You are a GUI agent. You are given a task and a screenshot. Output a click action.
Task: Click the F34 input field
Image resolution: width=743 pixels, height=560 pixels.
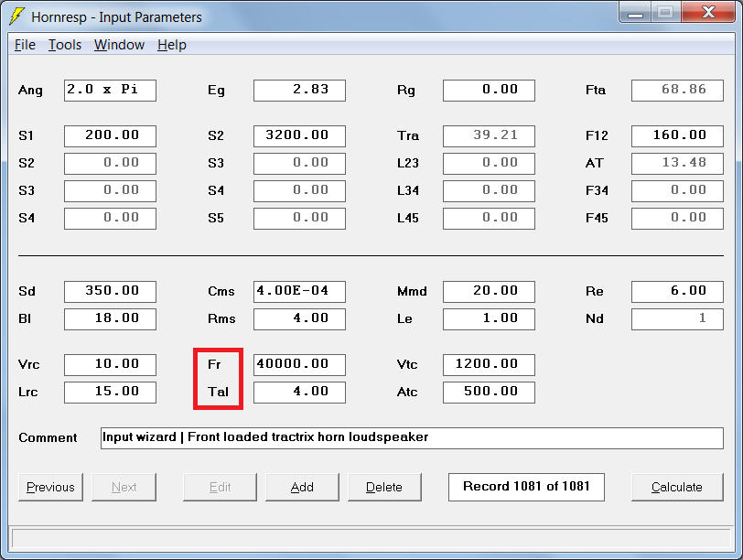[x=677, y=191]
